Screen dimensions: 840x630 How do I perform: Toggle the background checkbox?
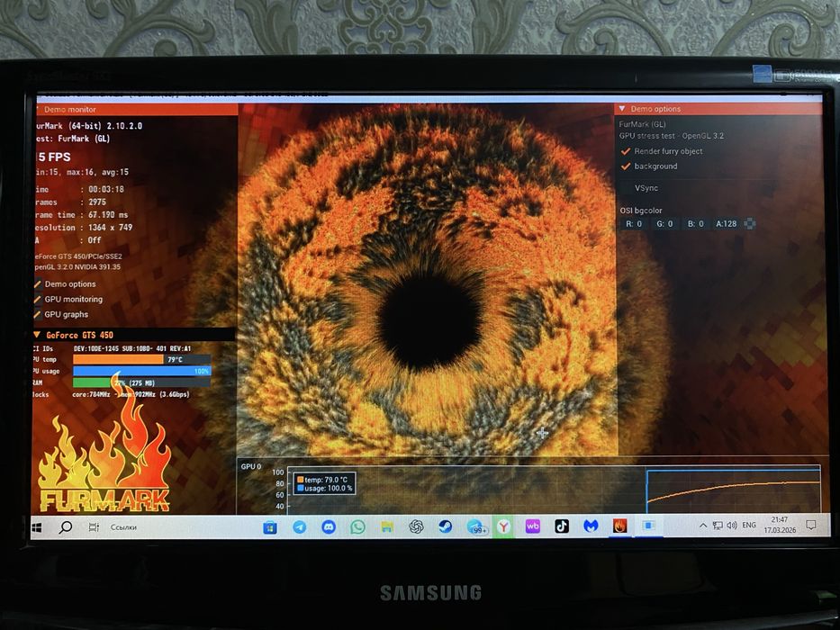pyautogui.click(x=625, y=166)
